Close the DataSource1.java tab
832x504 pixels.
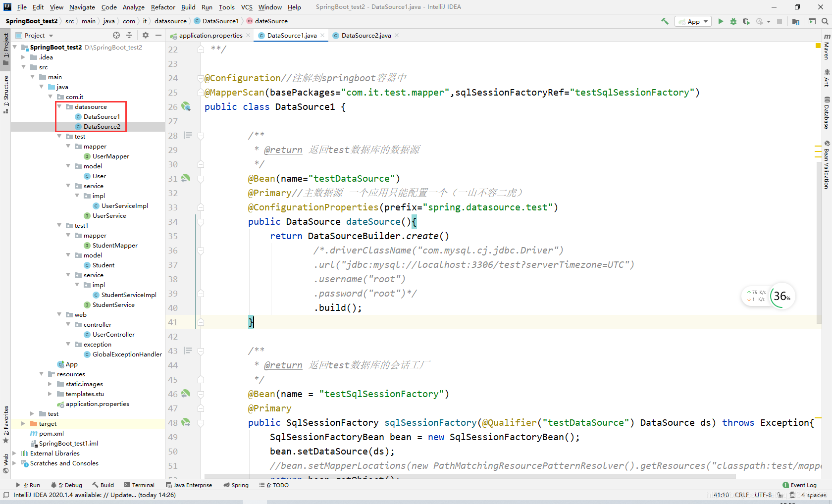[x=322, y=35]
